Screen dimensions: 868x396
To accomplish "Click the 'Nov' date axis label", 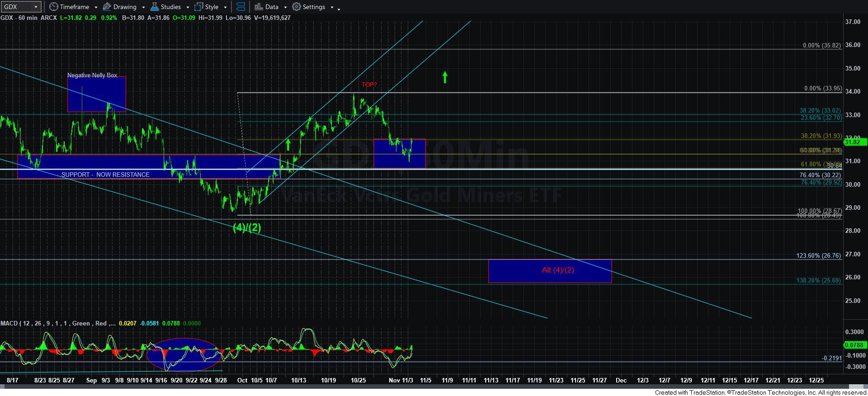I will point(394,380).
